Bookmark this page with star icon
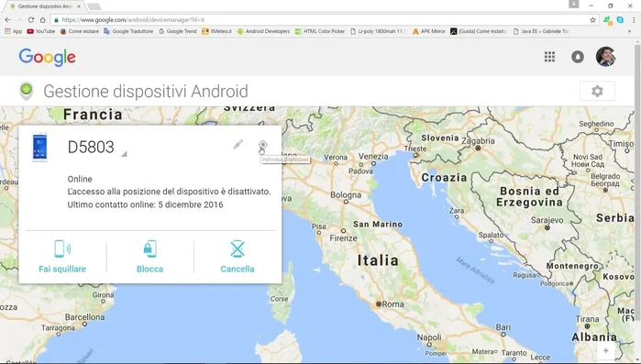Image resolution: width=641 pixels, height=364 pixels. (x=592, y=19)
